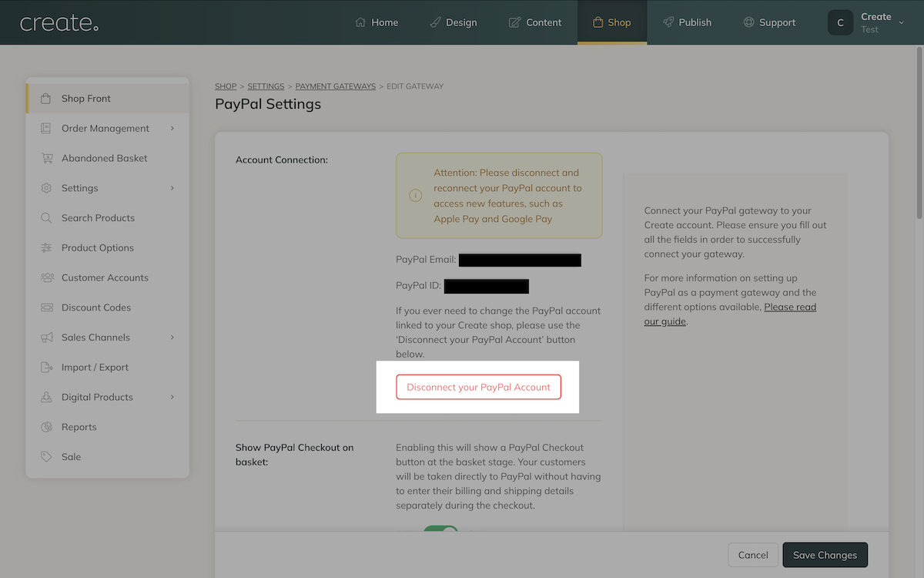The width and height of the screenshot is (924, 578).
Task: Click the Support lifebuoy icon
Action: [x=748, y=22]
